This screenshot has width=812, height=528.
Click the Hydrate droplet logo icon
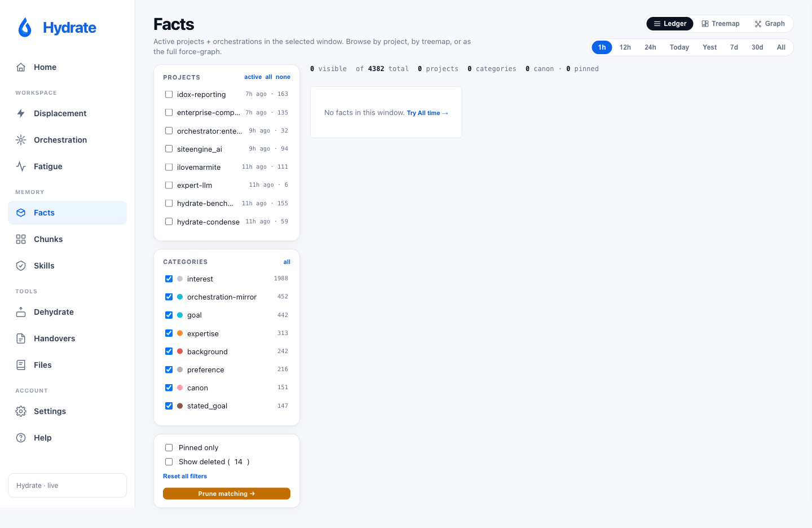click(x=25, y=27)
